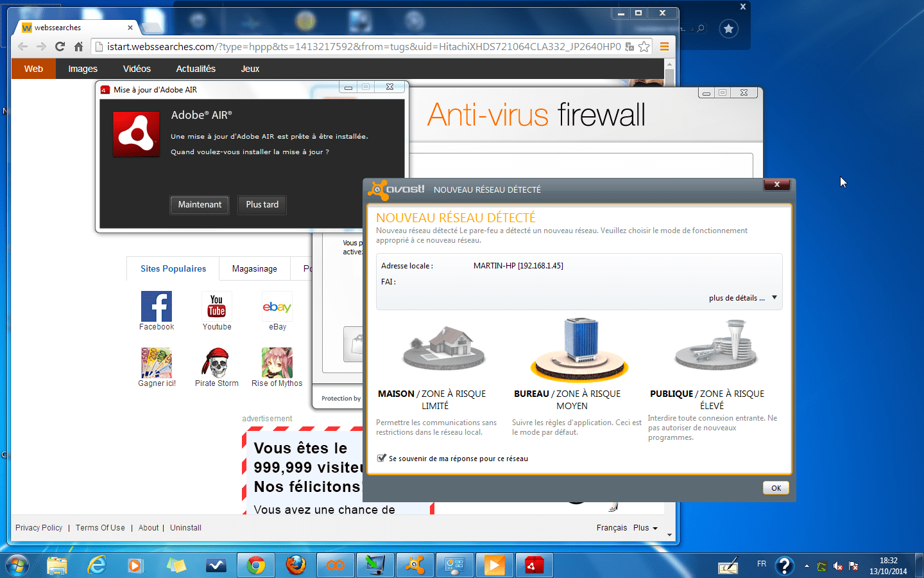Open Windows Explorer from the taskbar
The height and width of the screenshot is (578, 924).
click(57, 565)
